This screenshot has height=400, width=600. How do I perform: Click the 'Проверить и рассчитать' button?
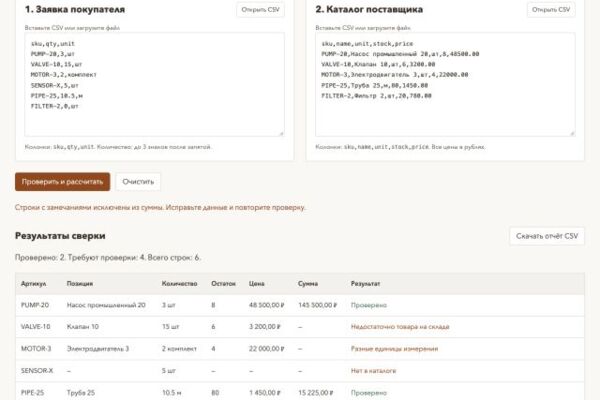coord(62,182)
